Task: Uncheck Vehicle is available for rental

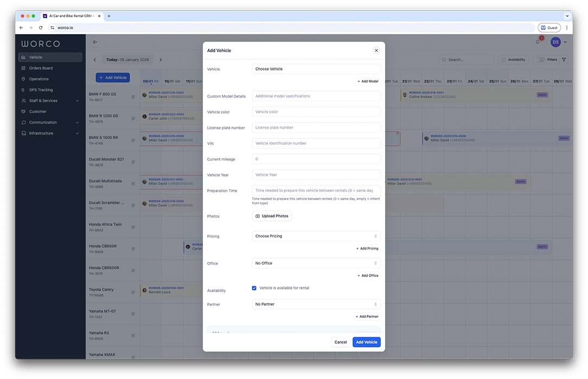Action: [x=254, y=288]
